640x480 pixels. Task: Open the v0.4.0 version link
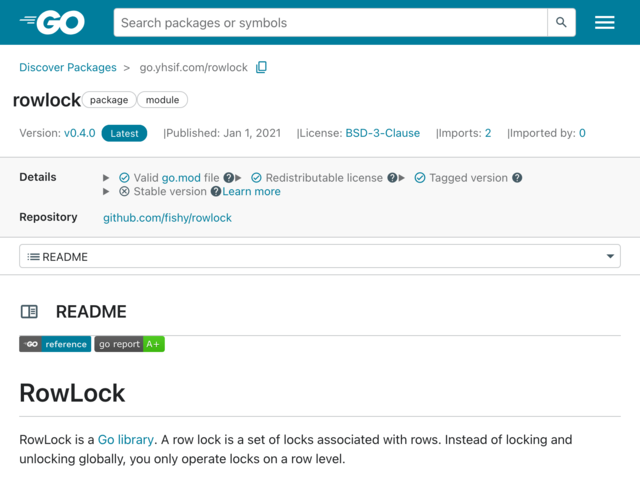coord(80,133)
